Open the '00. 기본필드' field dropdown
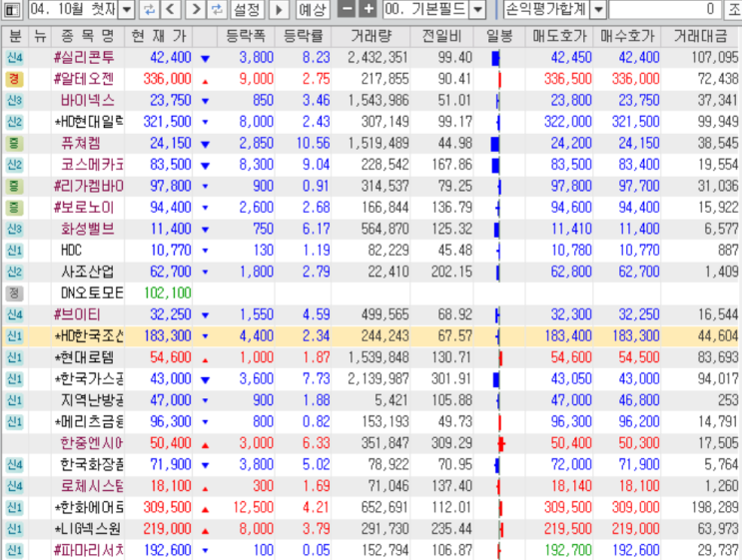The image size is (742, 560). pos(478,9)
